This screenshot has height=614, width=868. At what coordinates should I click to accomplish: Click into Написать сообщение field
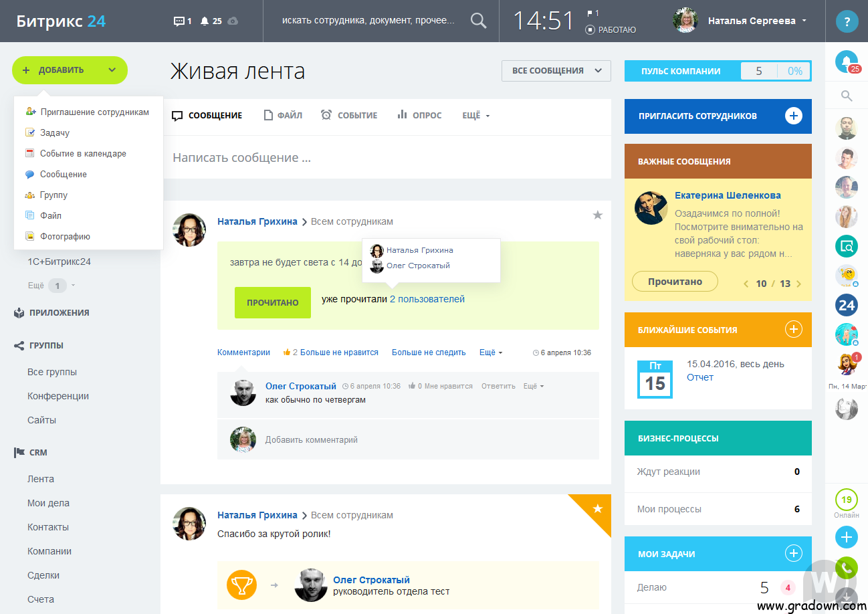tap(387, 158)
